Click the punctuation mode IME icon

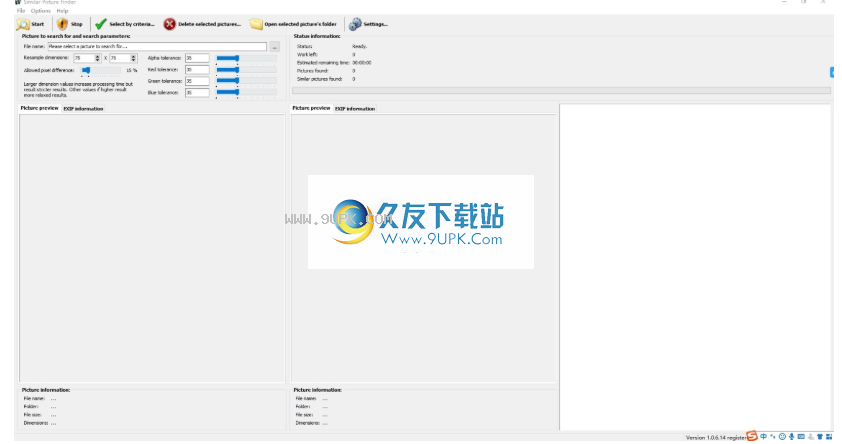tap(773, 436)
